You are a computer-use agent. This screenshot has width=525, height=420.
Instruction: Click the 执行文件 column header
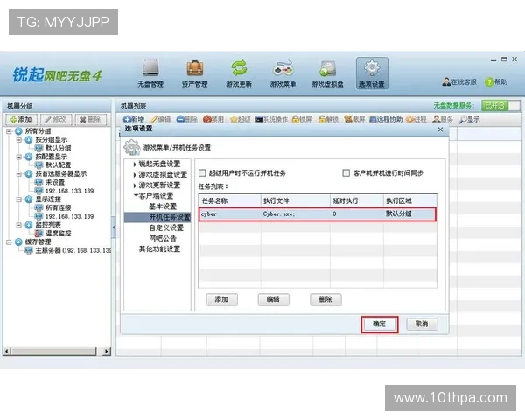[296, 200]
